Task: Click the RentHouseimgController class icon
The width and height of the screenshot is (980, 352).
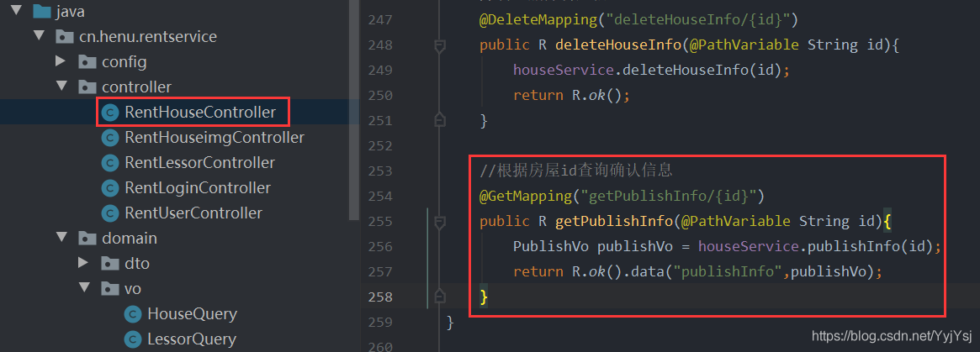Action: point(110,137)
